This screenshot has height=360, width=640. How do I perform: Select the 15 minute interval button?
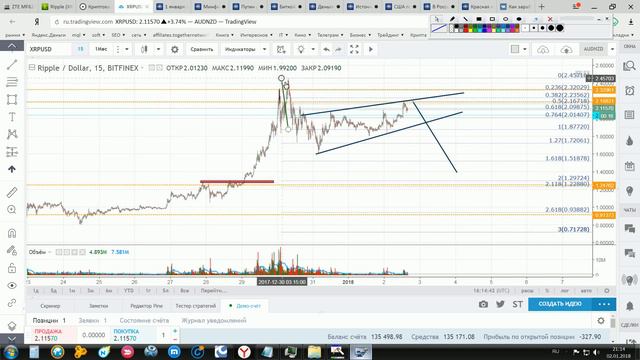pos(80,49)
